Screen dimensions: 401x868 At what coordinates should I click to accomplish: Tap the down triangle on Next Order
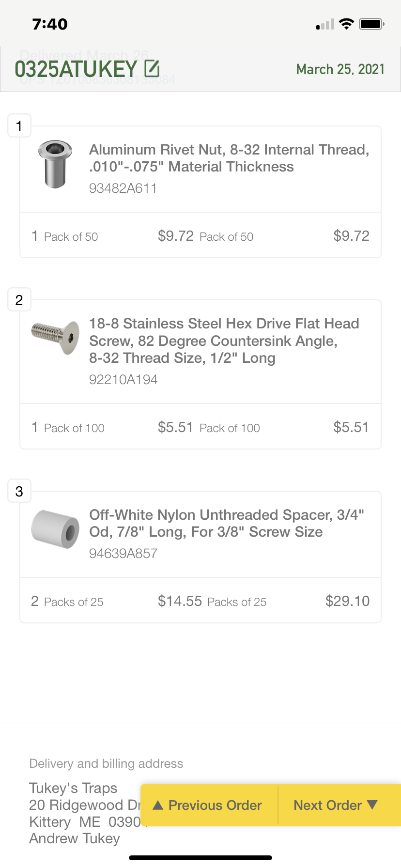click(372, 805)
